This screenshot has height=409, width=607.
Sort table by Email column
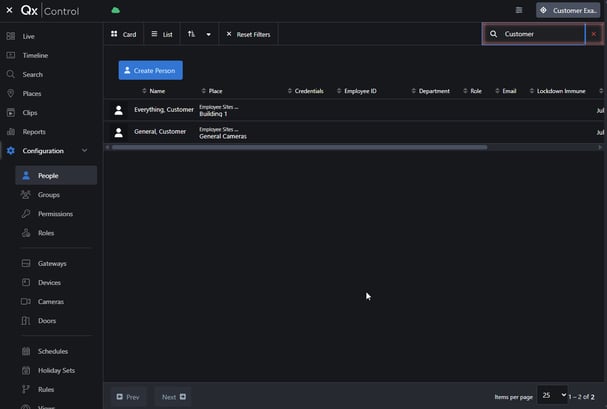tap(506, 91)
